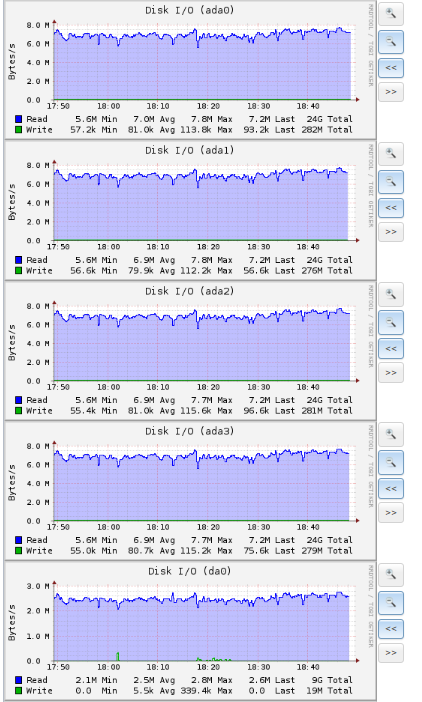This screenshot has height=702, width=422.
Task: Move ada2 graph later using >> button
Action: (x=391, y=372)
